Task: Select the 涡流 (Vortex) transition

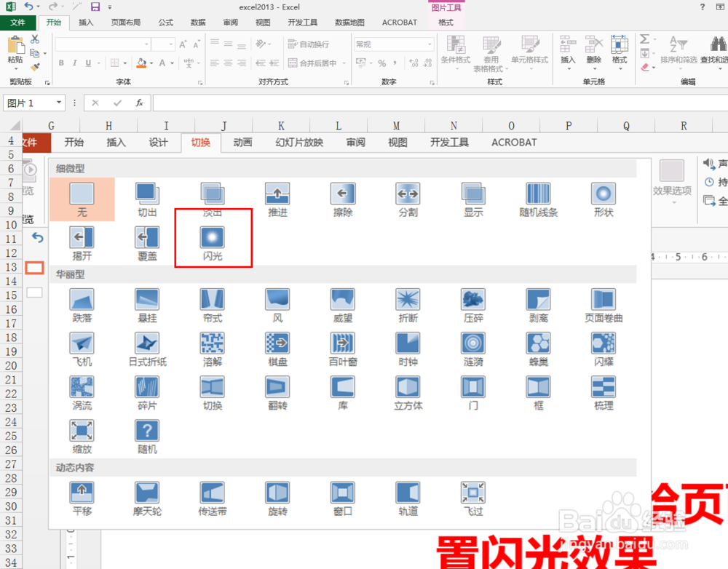Action: [x=82, y=393]
